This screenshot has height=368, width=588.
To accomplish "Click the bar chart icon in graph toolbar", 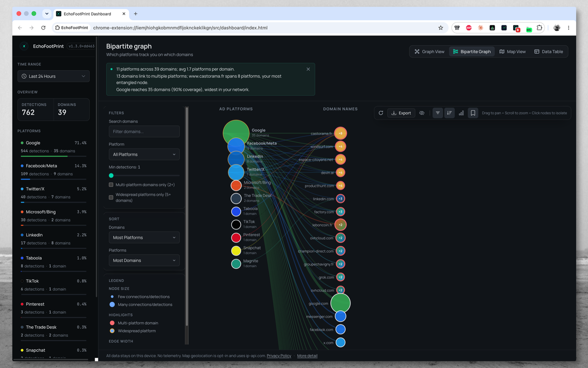I will pyautogui.click(x=461, y=113).
